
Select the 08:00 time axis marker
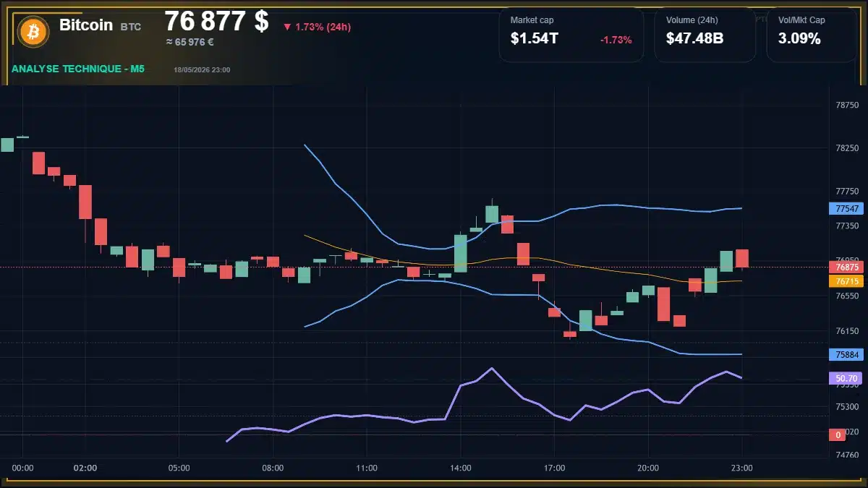pyautogui.click(x=273, y=468)
